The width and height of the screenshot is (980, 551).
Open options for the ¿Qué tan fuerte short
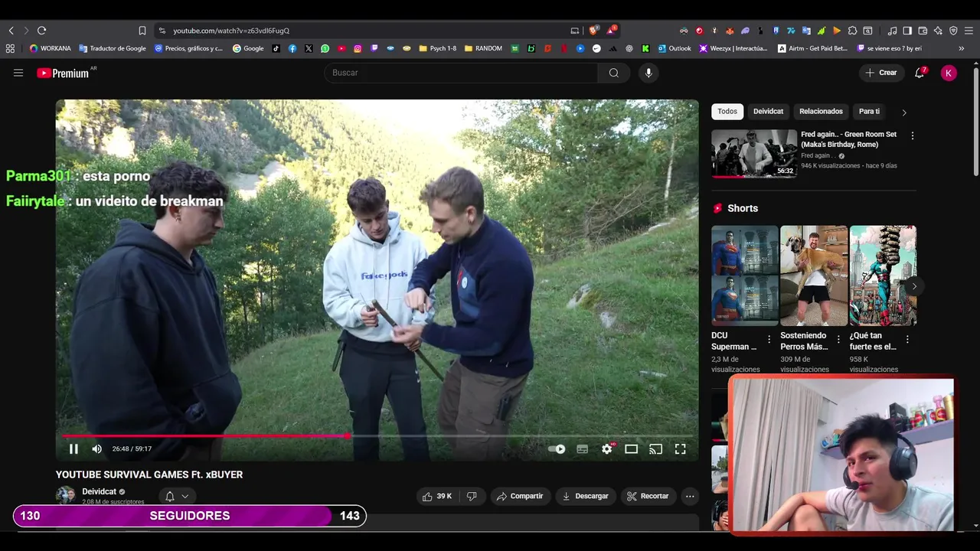coord(907,339)
